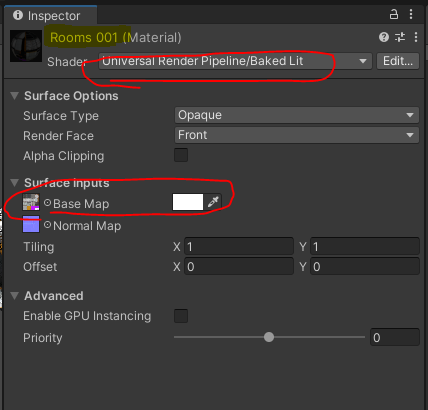Open material help reference icon
This screenshot has width=428, height=410.
coord(384,37)
